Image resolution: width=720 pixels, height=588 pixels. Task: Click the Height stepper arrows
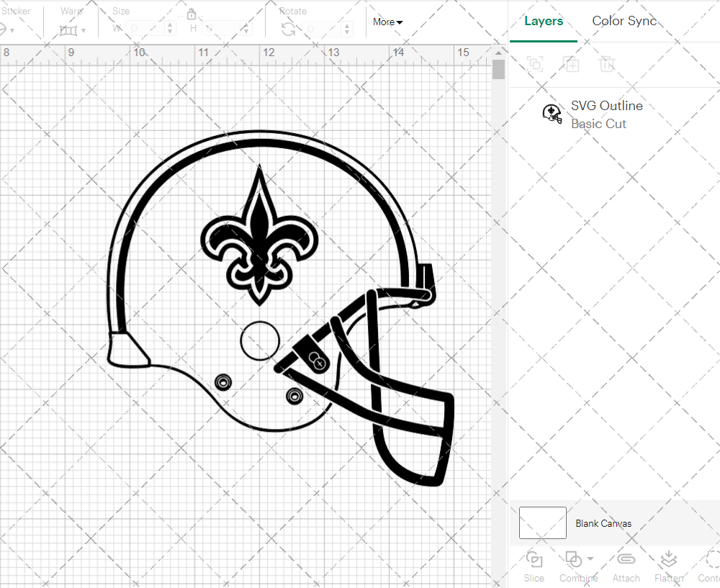click(x=246, y=29)
